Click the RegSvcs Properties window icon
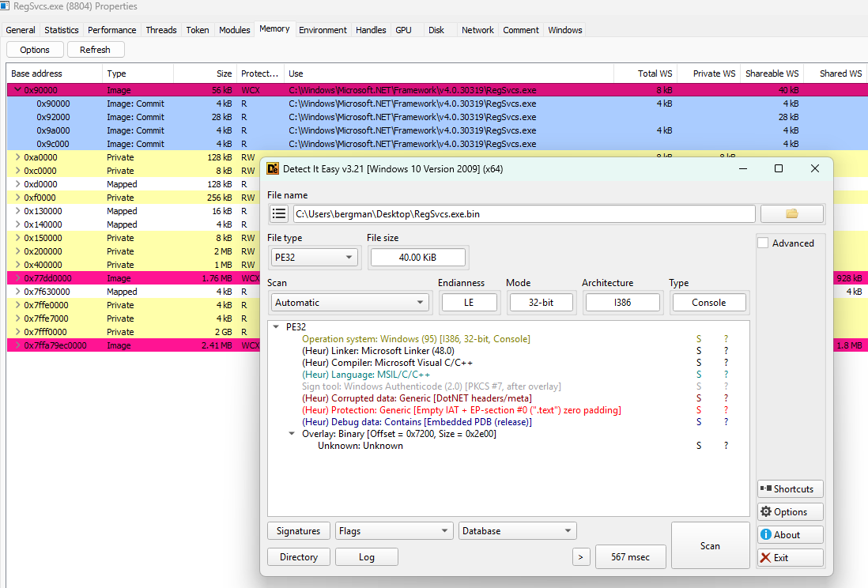This screenshot has width=868, height=588. tap(5, 6)
